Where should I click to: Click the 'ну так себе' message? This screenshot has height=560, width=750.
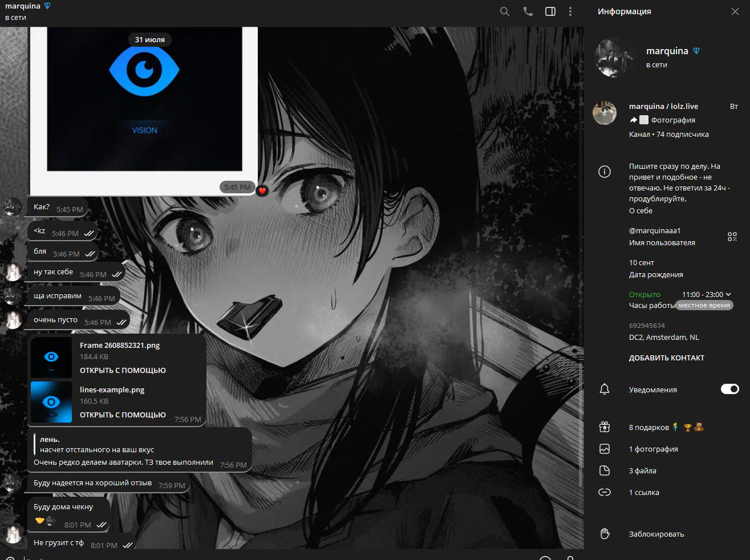click(76, 273)
